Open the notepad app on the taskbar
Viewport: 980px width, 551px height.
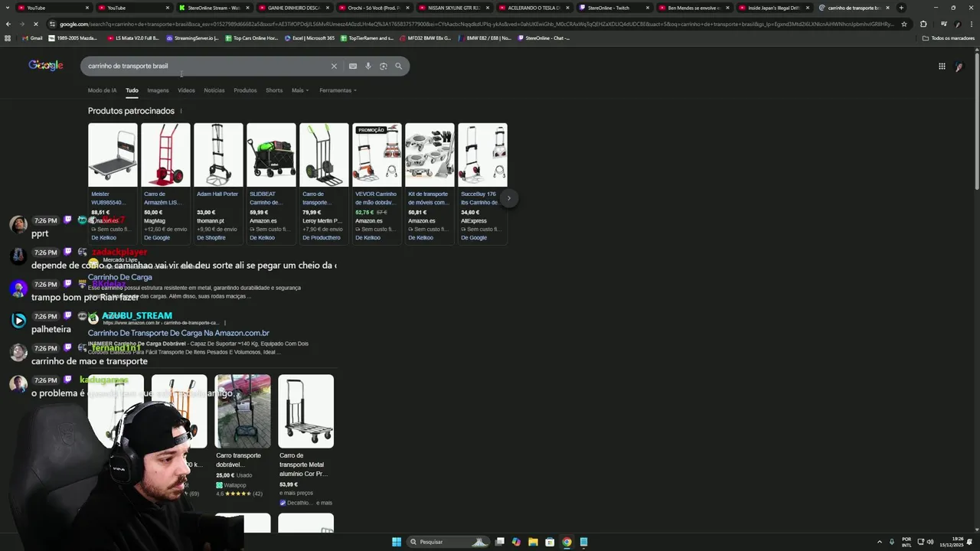point(583,542)
